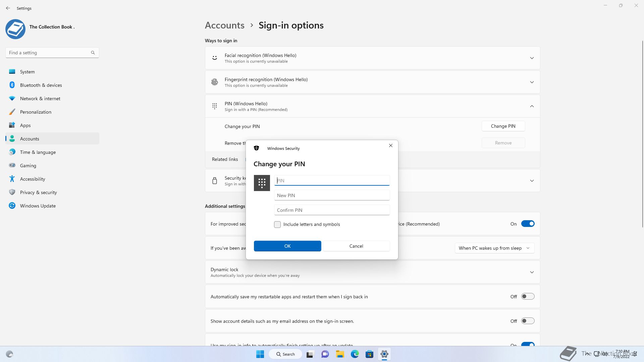This screenshot has width=644, height=362.
Task: Click the Personalization paintbrush icon
Action: (x=12, y=112)
